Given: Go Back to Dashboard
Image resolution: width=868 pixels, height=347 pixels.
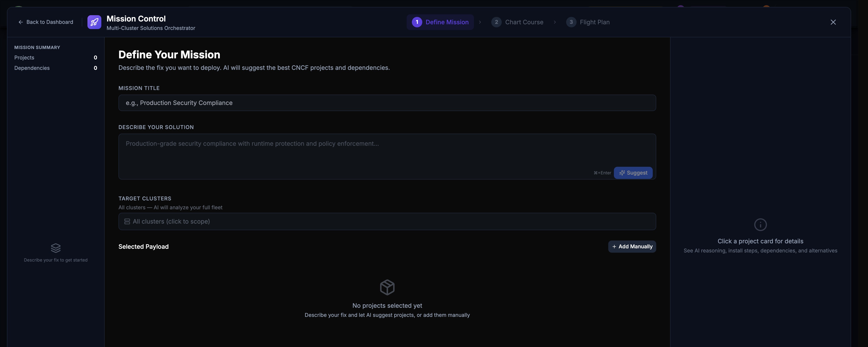Looking at the screenshot, I should (46, 22).
